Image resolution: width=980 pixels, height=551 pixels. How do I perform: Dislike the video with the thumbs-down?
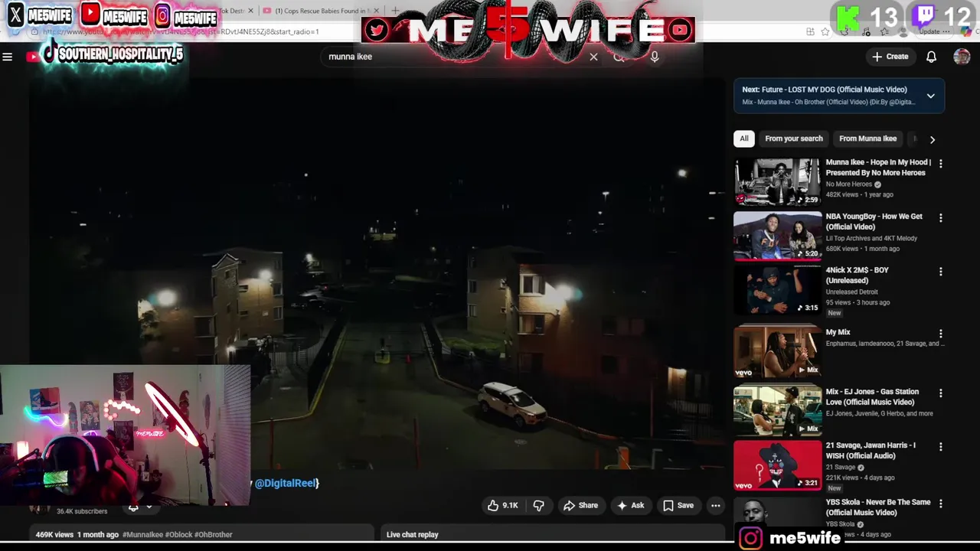538,505
